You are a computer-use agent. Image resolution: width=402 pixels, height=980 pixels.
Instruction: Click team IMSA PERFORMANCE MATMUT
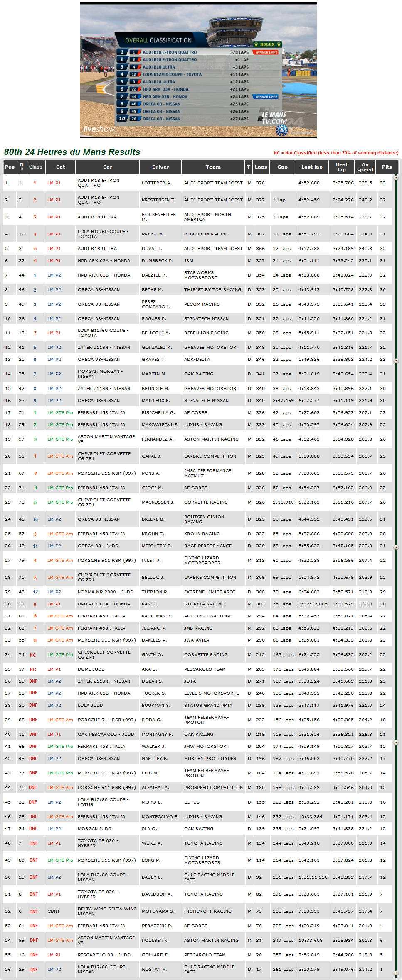[208, 473]
